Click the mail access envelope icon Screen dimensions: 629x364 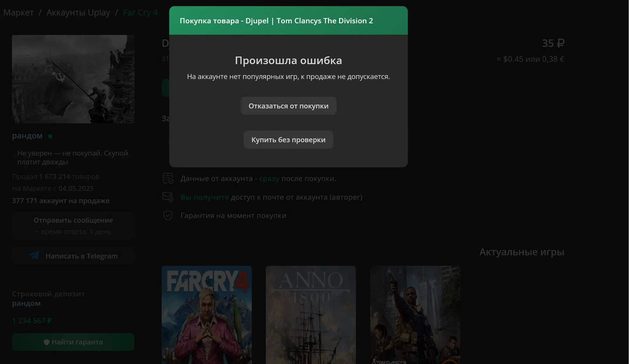pyautogui.click(x=168, y=197)
